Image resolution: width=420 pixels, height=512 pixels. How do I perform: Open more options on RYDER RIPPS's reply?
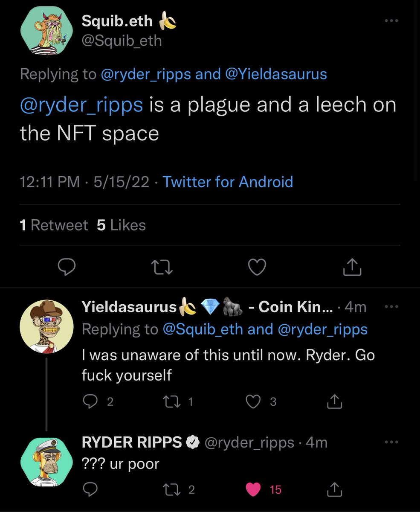392,442
